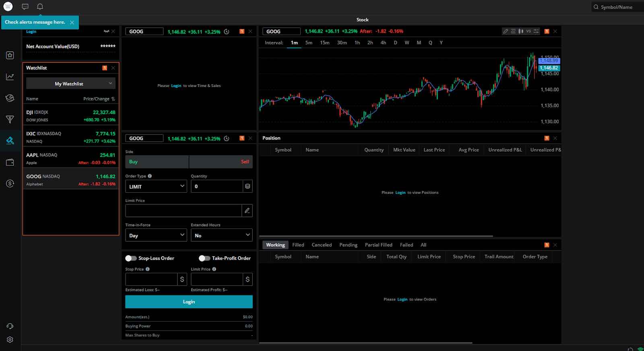The width and height of the screenshot is (644, 351).
Task: Click the Webull profile avatar
Action: [8, 6]
